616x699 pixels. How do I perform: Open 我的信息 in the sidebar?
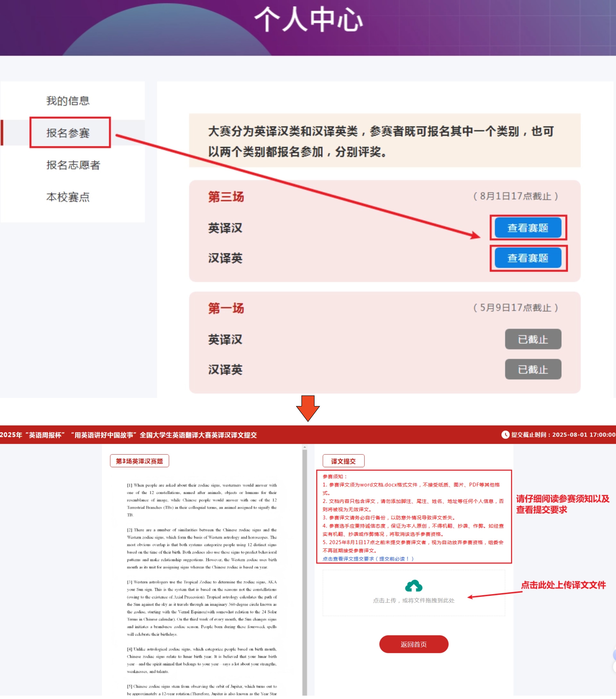pyautogui.click(x=68, y=101)
